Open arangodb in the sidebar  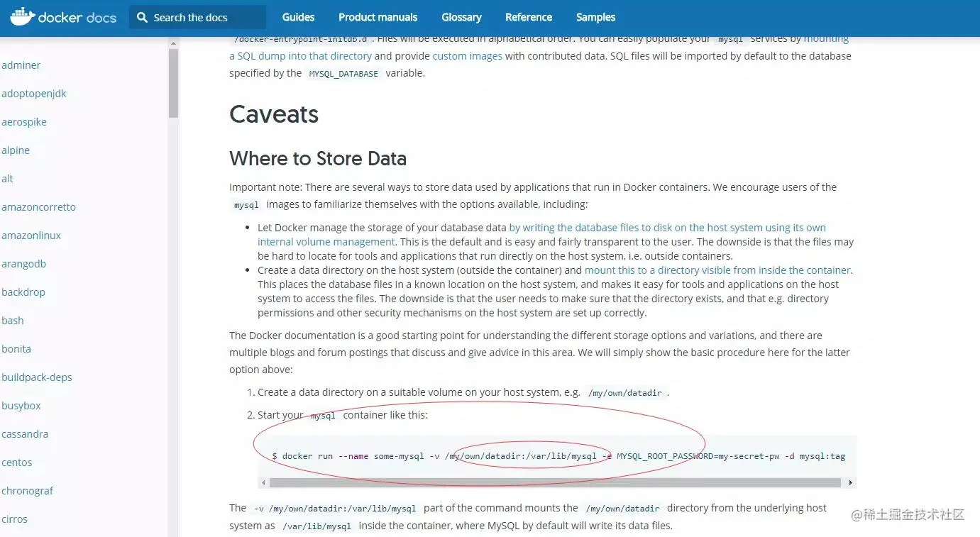(23, 264)
